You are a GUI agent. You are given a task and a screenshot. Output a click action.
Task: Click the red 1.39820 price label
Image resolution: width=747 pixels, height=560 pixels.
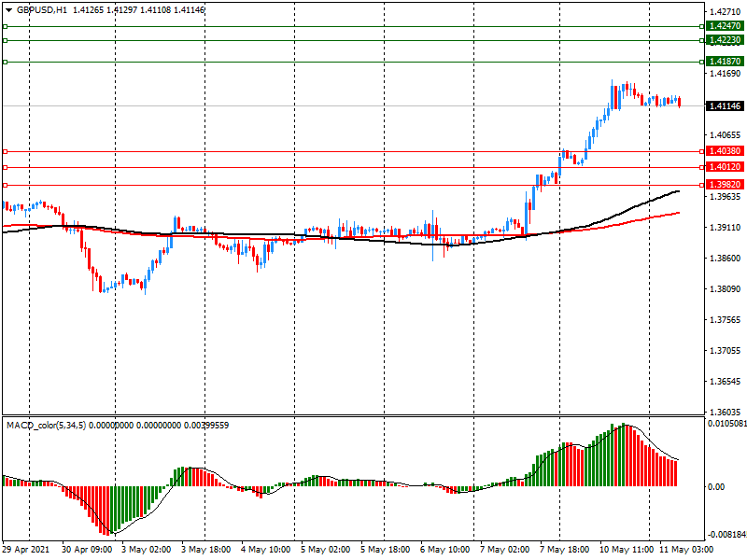pyautogui.click(x=725, y=185)
